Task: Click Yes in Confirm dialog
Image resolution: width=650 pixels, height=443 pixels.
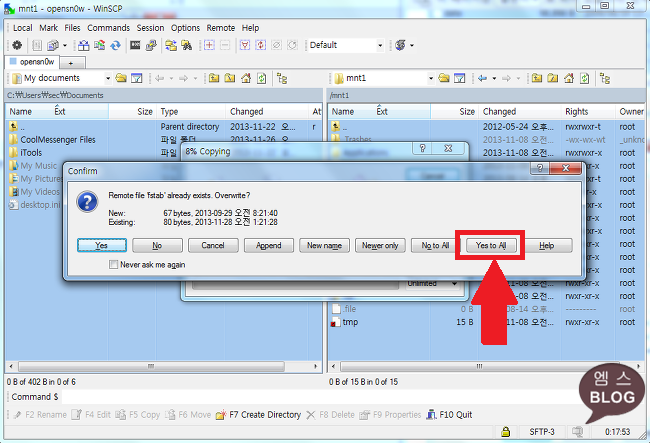Action: (x=102, y=245)
